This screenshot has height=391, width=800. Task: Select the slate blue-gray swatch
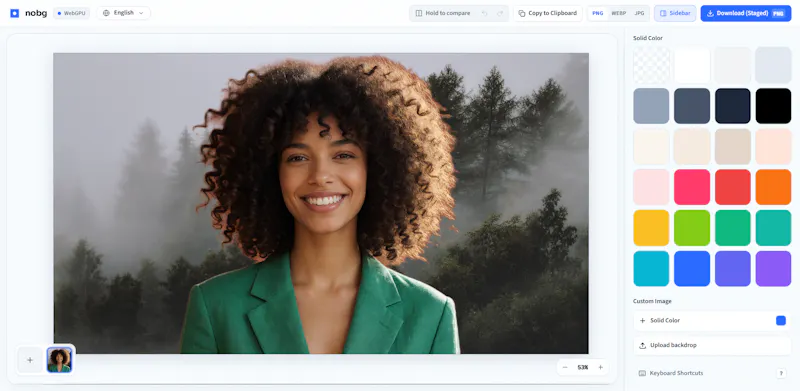pyautogui.click(x=651, y=106)
